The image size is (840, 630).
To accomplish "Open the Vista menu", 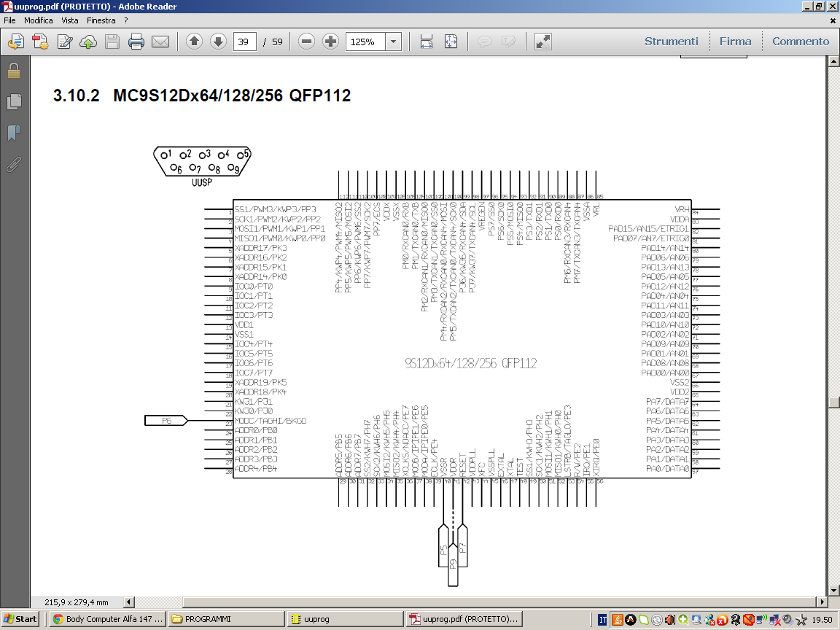I will 70,20.
